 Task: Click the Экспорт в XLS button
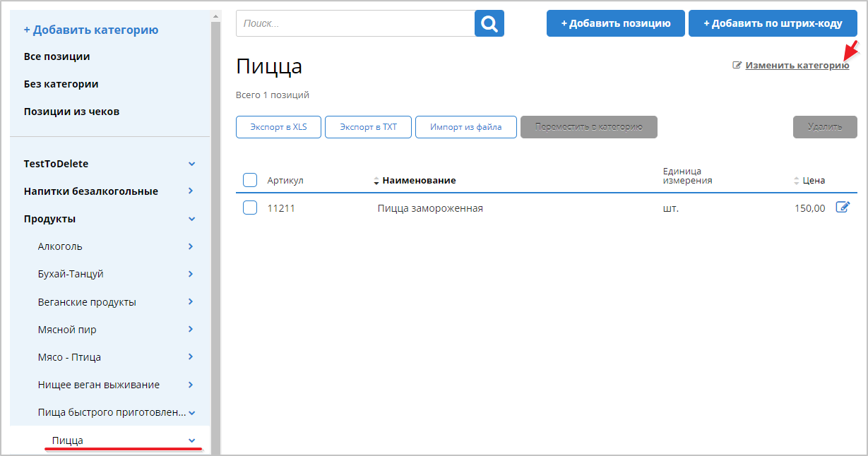tap(278, 127)
